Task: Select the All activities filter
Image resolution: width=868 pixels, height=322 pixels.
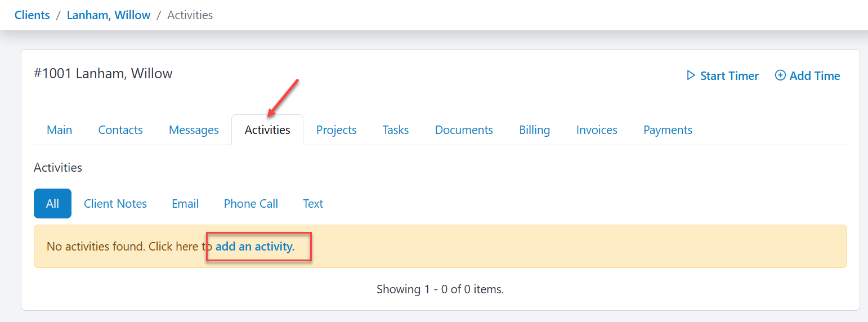Action: point(52,203)
